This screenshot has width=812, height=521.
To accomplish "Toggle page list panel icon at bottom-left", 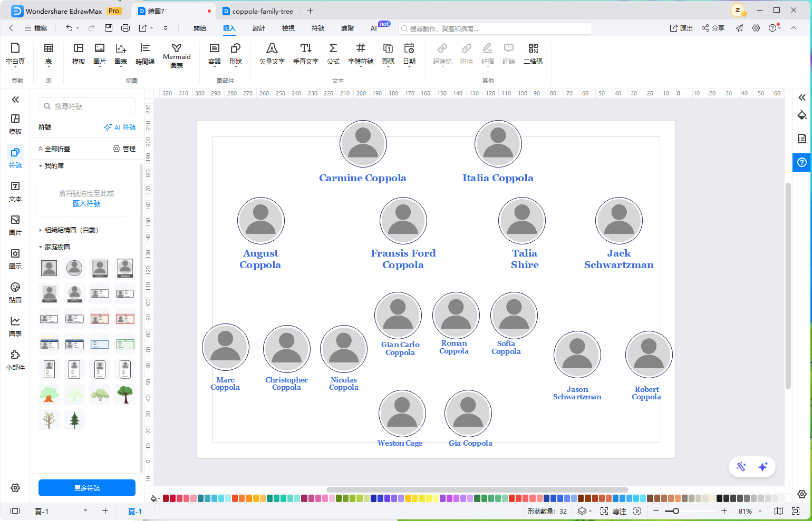I will click(x=15, y=511).
